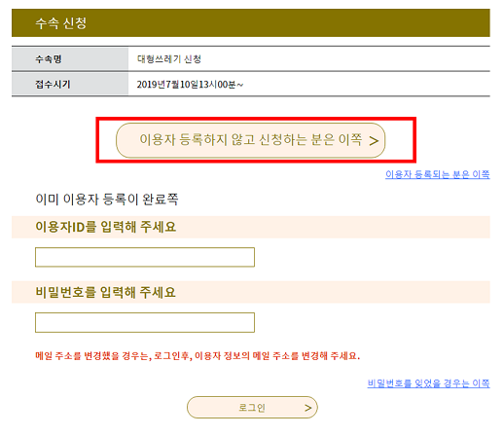Open the 이용자 등록되는 분은 이쪽 link
The height and width of the screenshot is (436, 504).
click(438, 174)
